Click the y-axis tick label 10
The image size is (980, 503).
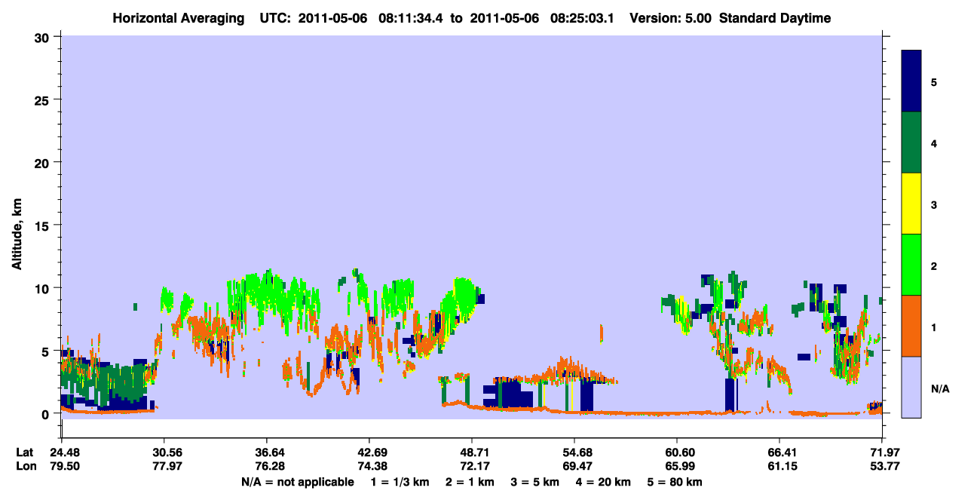click(x=43, y=288)
